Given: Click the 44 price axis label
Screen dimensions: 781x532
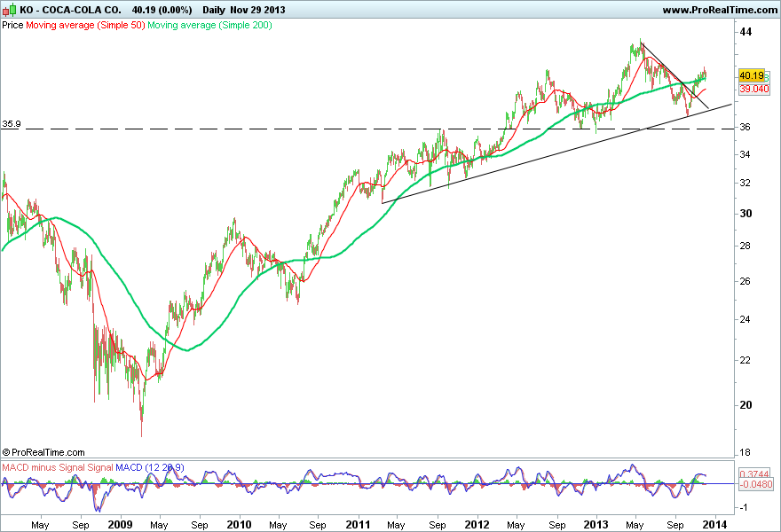Looking at the screenshot, I should (x=745, y=32).
